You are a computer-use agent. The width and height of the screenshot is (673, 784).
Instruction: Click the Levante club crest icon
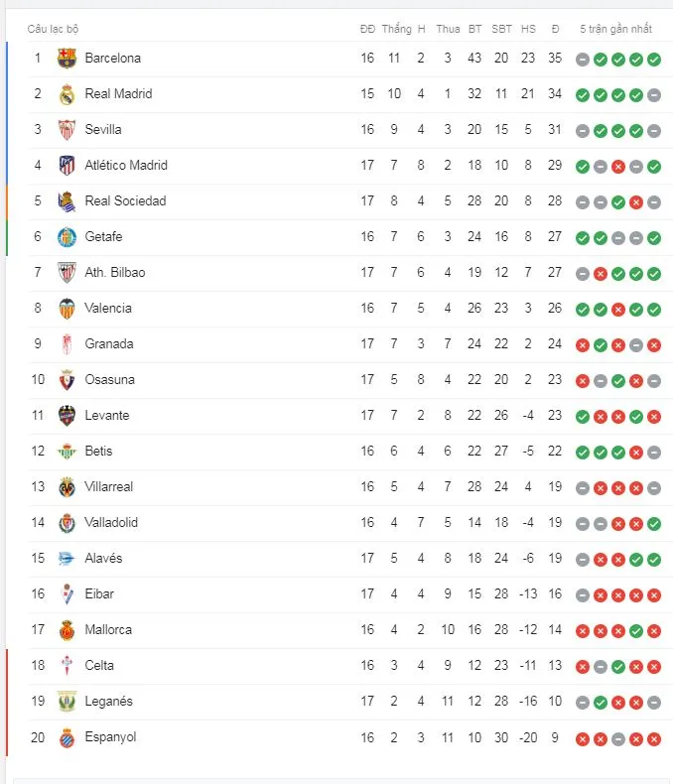coord(67,416)
